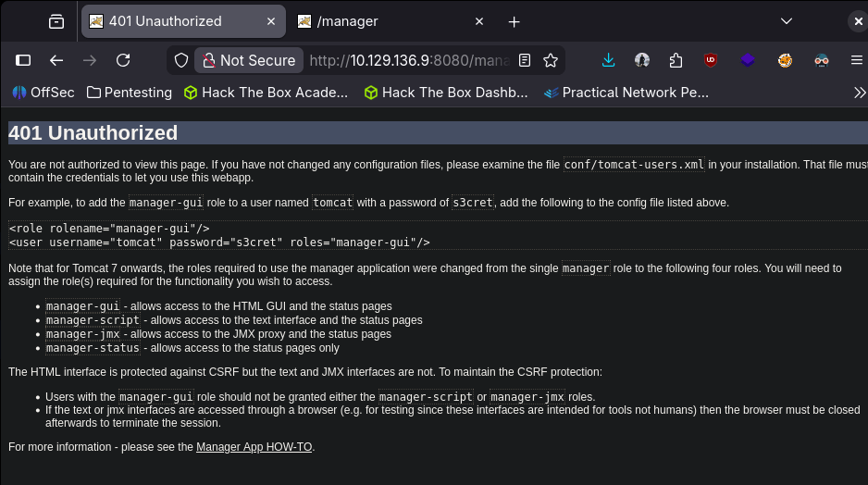Select the 401 Unauthorized tab
The image size is (868, 485).
pyautogui.click(x=167, y=21)
